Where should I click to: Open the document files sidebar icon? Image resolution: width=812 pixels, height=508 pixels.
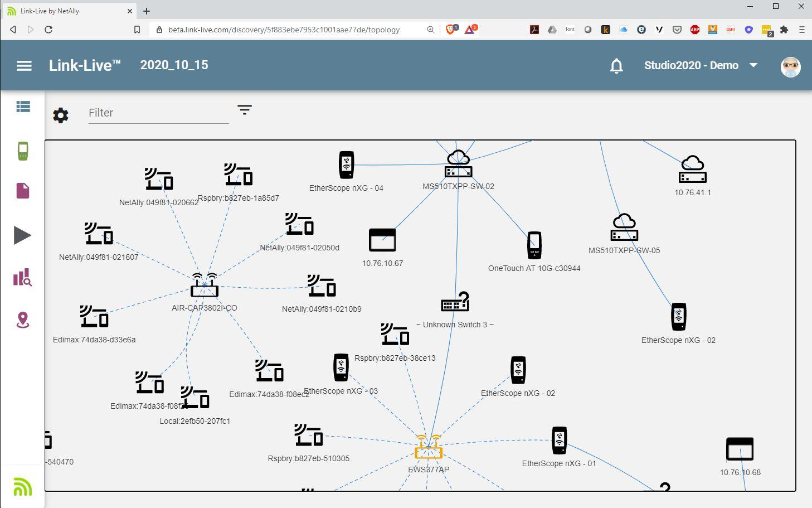tap(23, 191)
